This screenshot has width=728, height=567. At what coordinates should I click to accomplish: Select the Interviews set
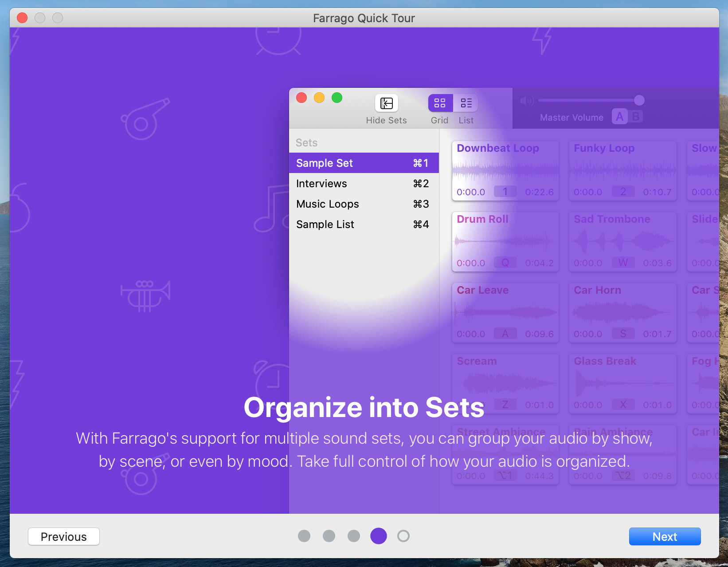pos(364,183)
